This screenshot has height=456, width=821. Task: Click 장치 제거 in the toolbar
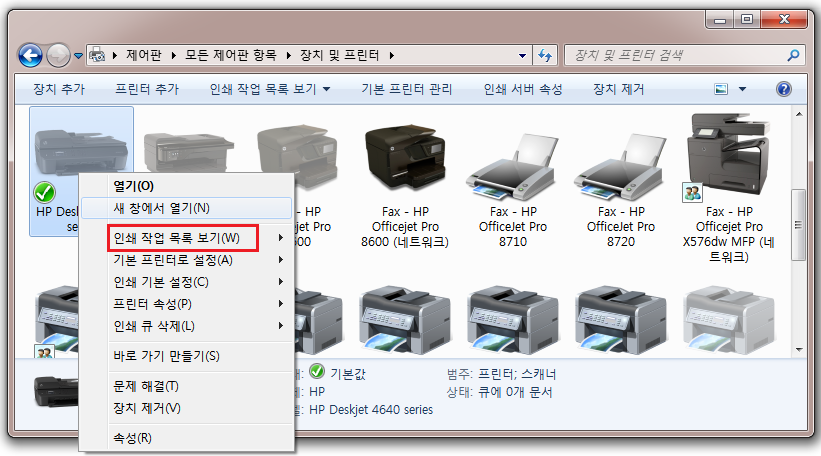click(618, 89)
